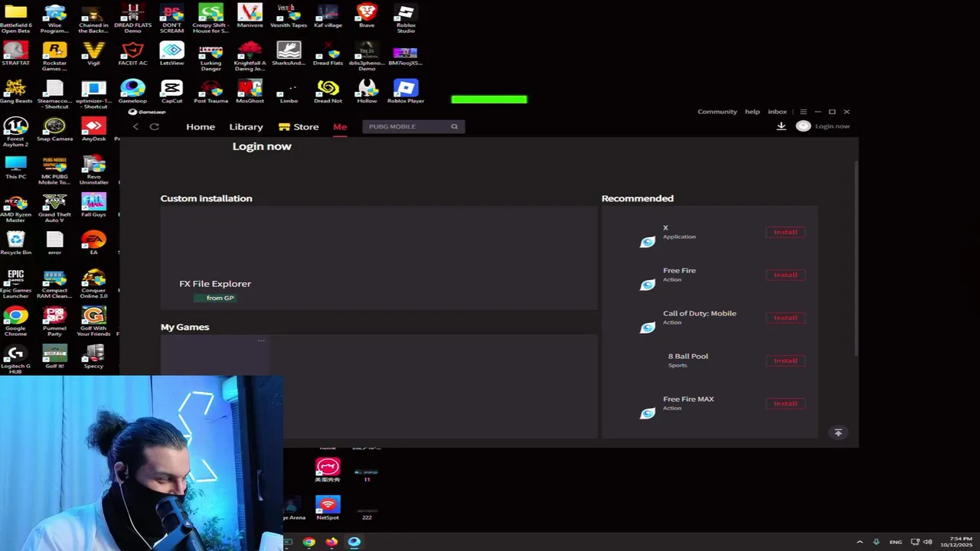980x551 pixels.
Task: Install Free Fire
Action: tap(786, 275)
